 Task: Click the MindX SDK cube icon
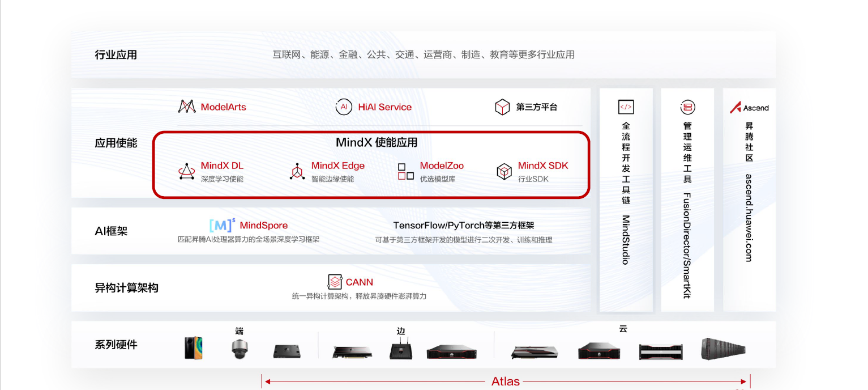click(504, 172)
